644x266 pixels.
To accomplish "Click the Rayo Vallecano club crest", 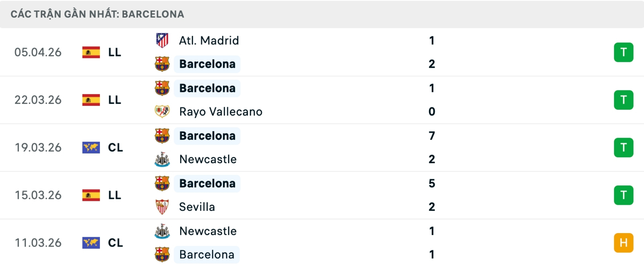I will 162,112.
